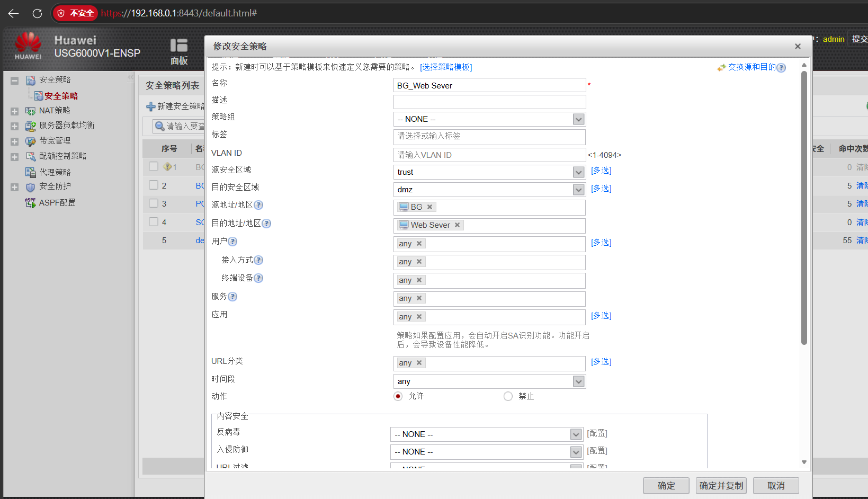868x499 pixels.
Task: Reload the page with the refresh icon
Action: (37, 13)
